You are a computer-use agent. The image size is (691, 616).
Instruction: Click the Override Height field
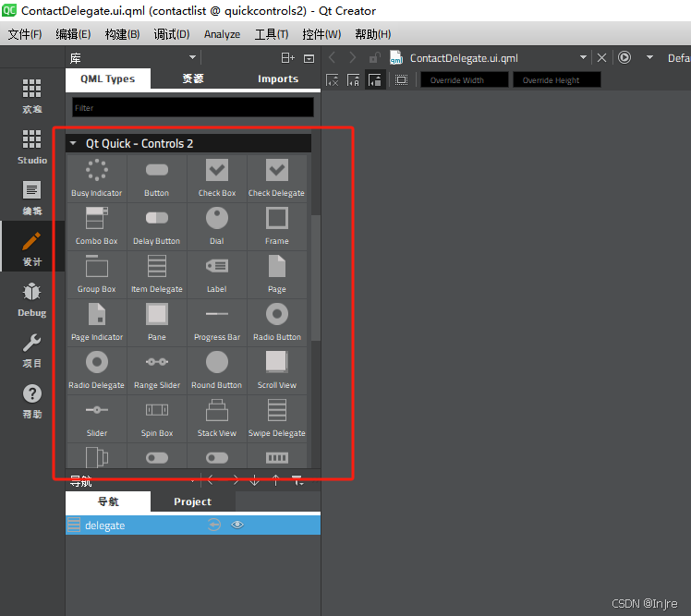coord(557,80)
